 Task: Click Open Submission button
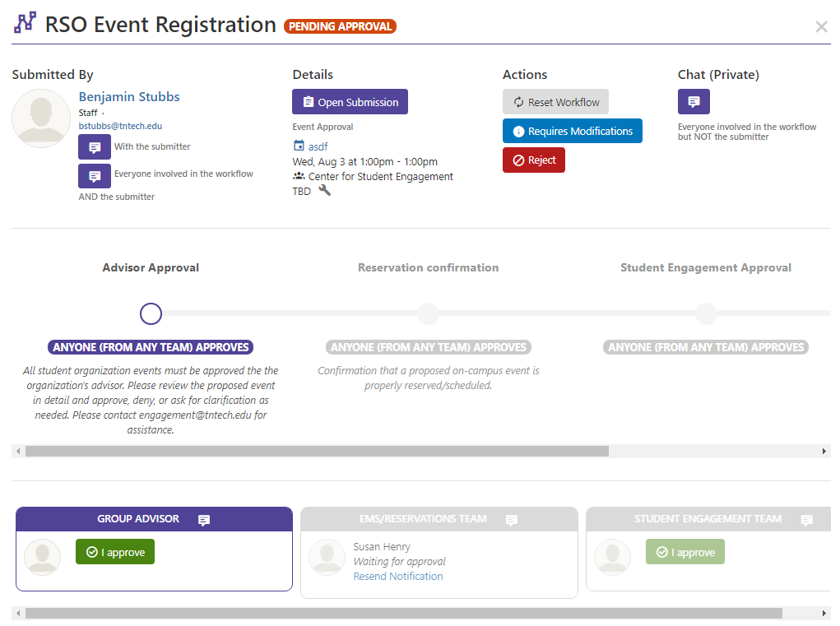coord(350,102)
